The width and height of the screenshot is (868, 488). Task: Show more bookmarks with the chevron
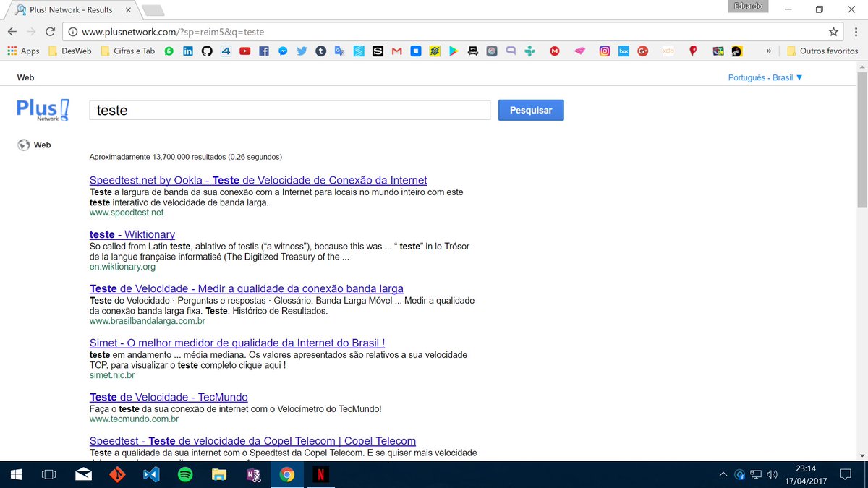pos(768,51)
